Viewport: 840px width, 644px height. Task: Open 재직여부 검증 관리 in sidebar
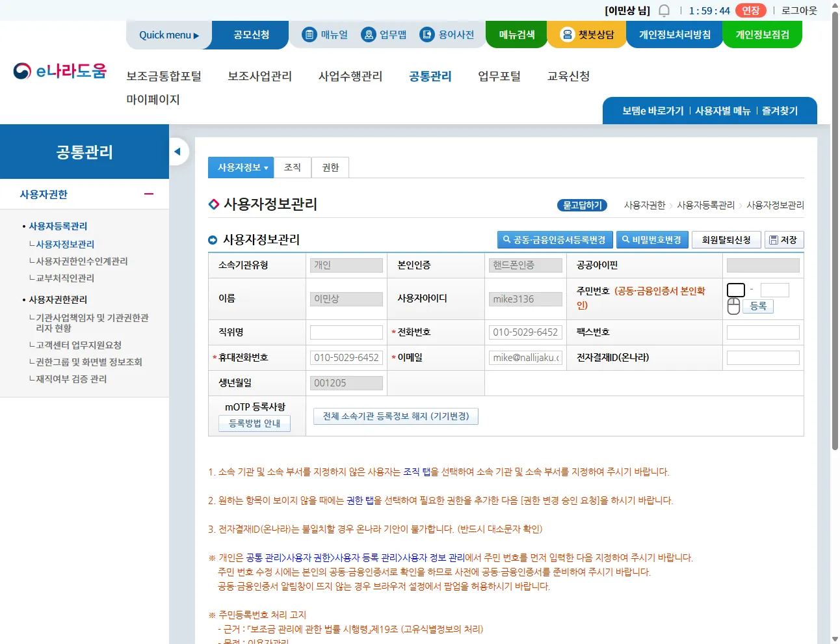72,379
